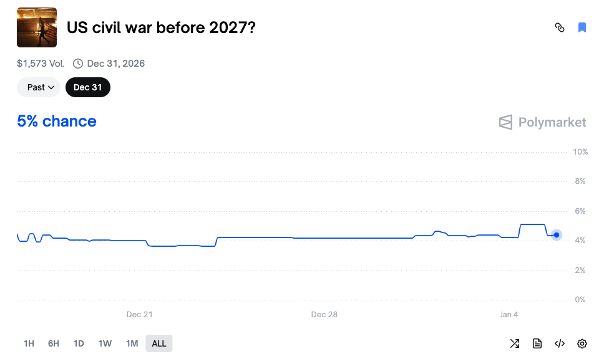
Task: Select the ALL time range
Action: pyautogui.click(x=159, y=343)
